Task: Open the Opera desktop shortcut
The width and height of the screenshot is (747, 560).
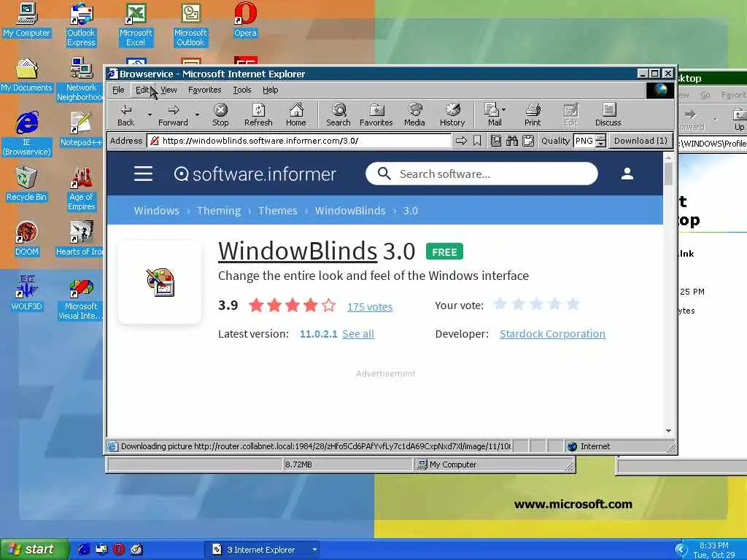Action: (x=245, y=20)
